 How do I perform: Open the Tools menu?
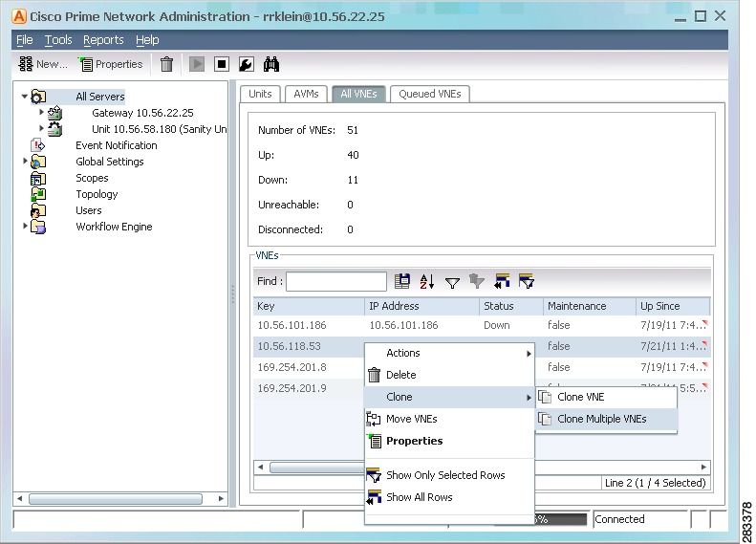[x=58, y=40]
